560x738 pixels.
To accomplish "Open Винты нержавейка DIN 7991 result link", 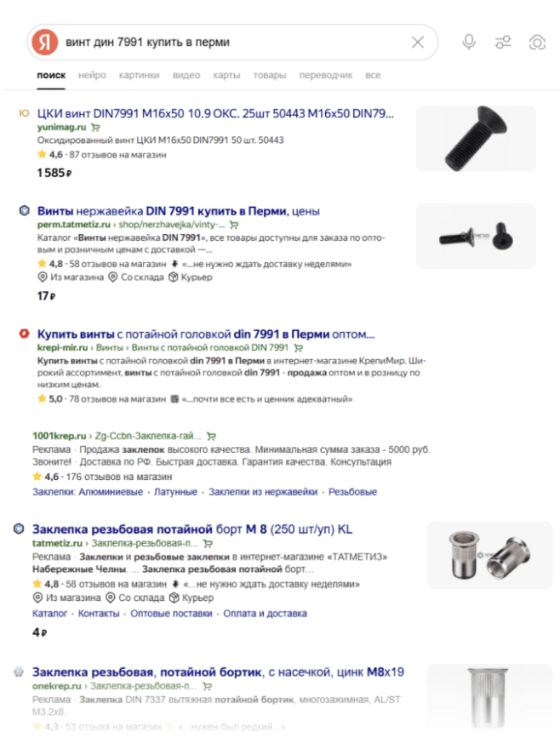I will 179,211.
